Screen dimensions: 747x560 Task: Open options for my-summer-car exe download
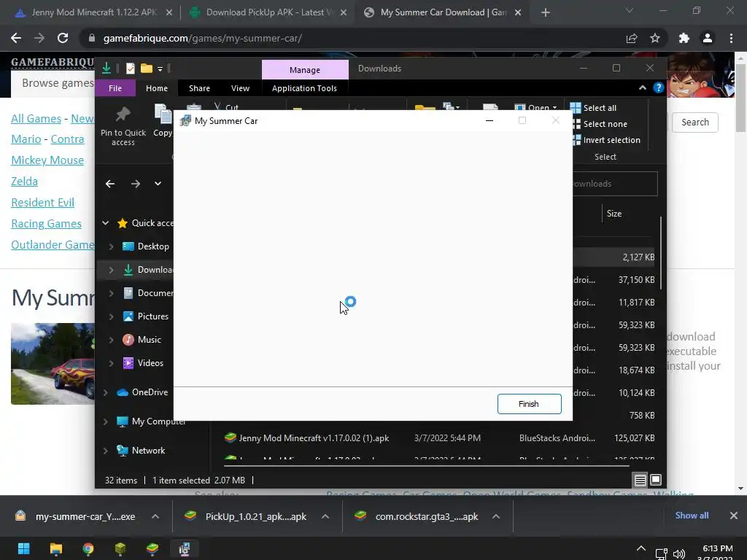click(155, 516)
